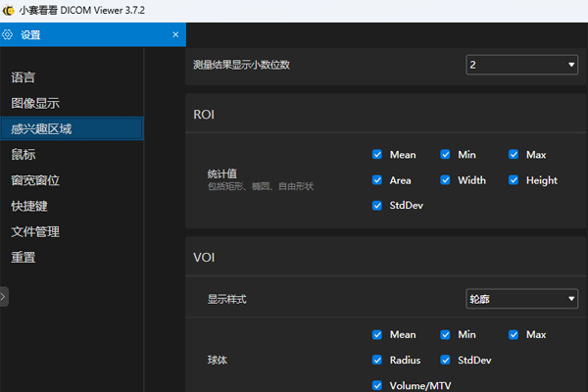
Task: Open the 语言 settings section
Action: pyautogui.click(x=23, y=77)
